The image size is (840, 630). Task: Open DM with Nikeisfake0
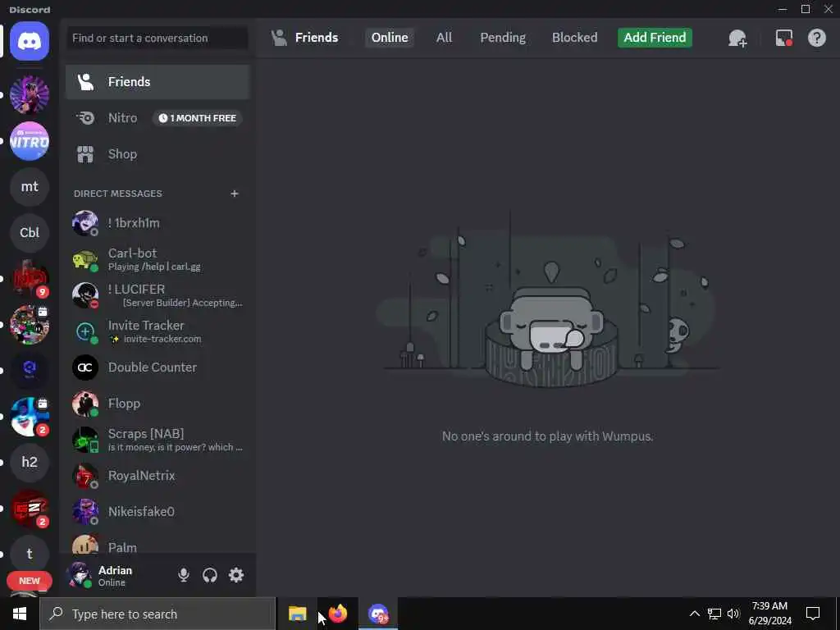point(157,512)
